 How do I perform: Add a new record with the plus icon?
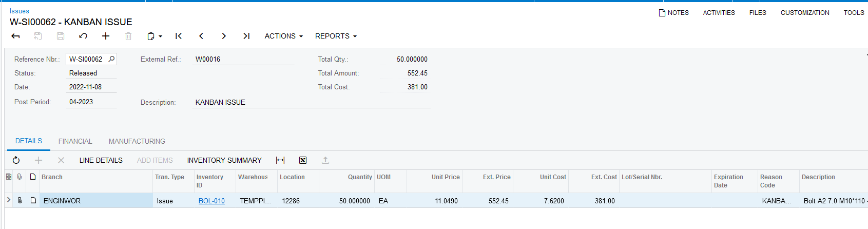tap(106, 36)
